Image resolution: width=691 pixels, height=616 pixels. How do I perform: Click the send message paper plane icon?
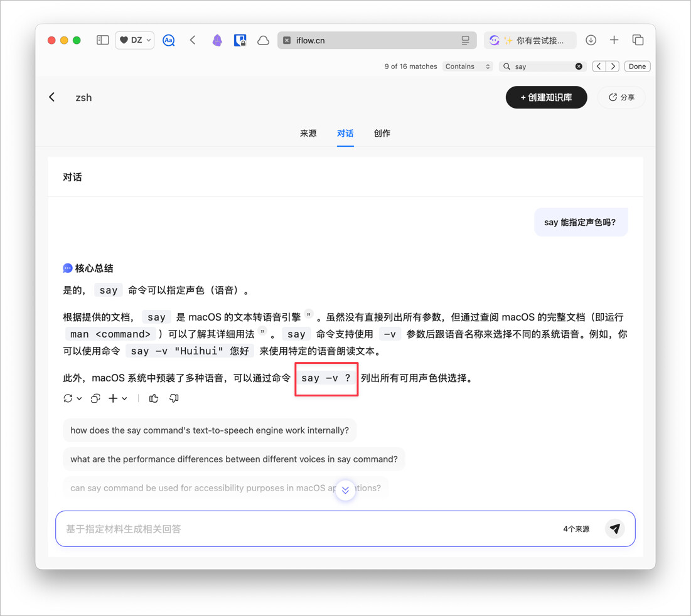tap(615, 529)
